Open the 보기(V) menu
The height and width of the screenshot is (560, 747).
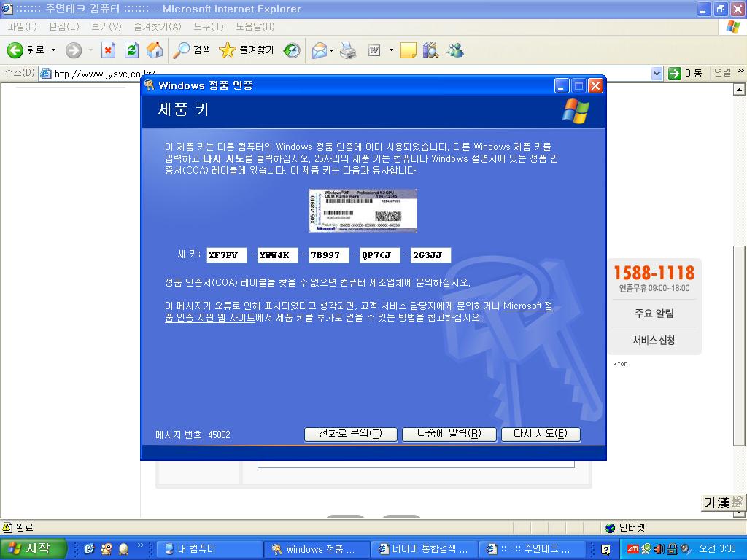pyautogui.click(x=107, y=27)
